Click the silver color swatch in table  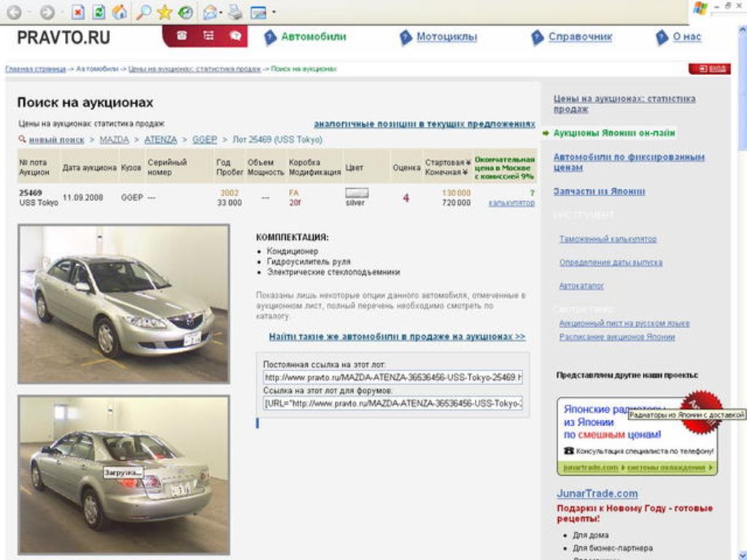coord(356,192)
